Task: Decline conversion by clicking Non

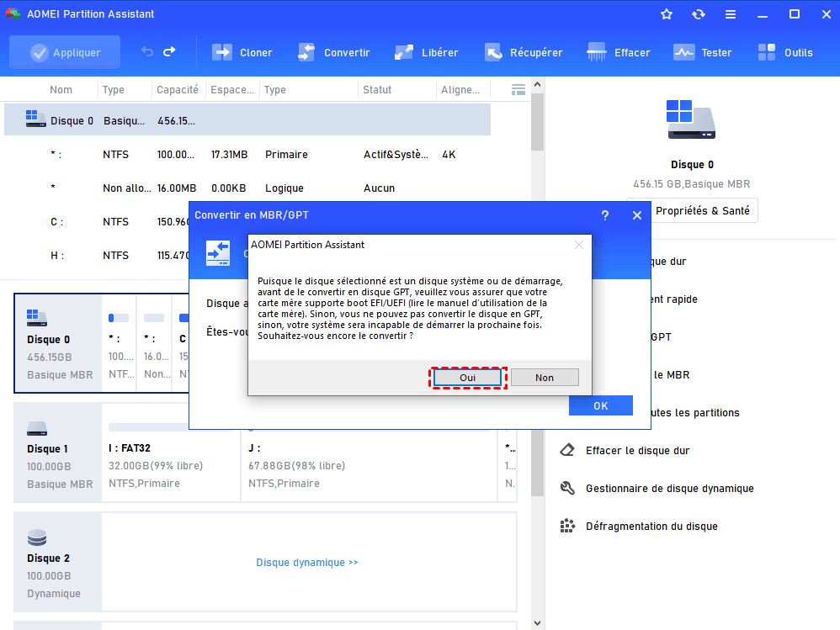Action: click(545, 378)
